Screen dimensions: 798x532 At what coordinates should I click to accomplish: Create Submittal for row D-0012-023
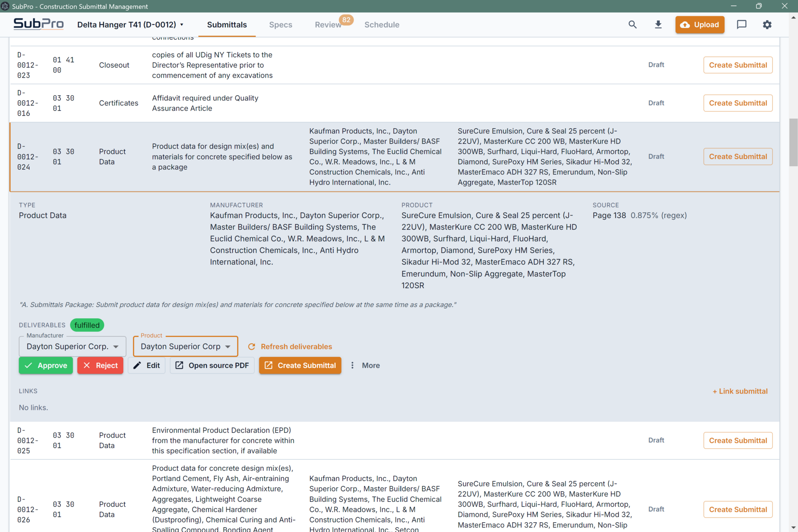738,65
